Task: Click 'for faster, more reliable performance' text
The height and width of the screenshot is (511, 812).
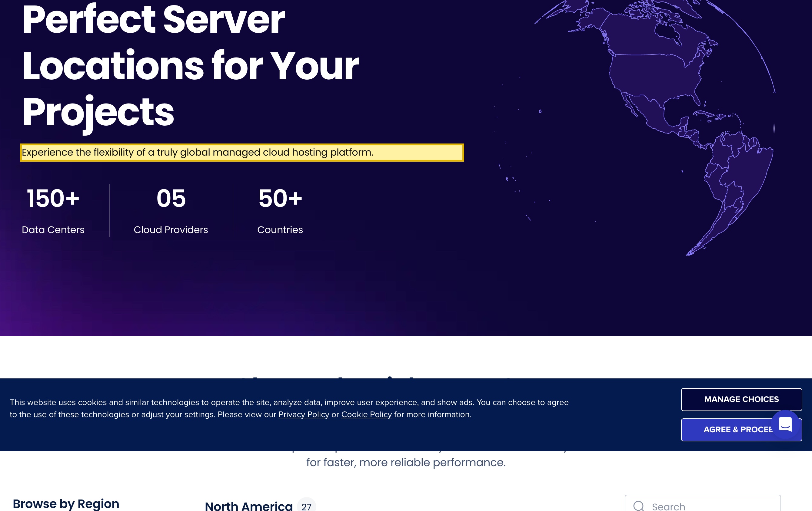Action: click(406, 462)
